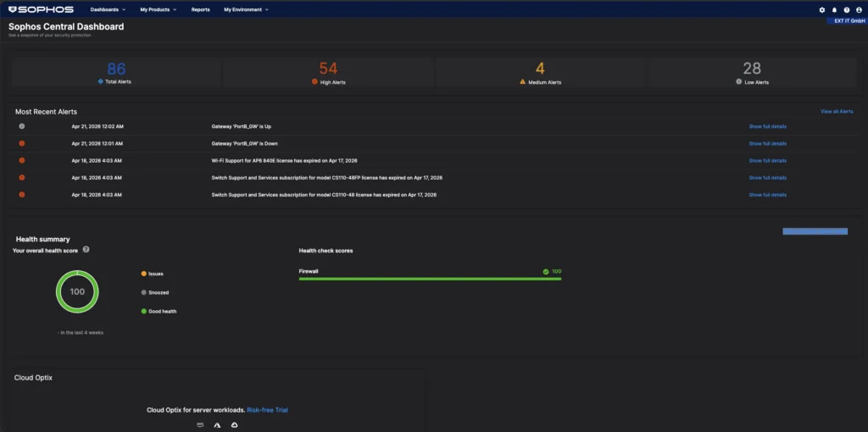Open the notifications bell icon

point(834,10)
